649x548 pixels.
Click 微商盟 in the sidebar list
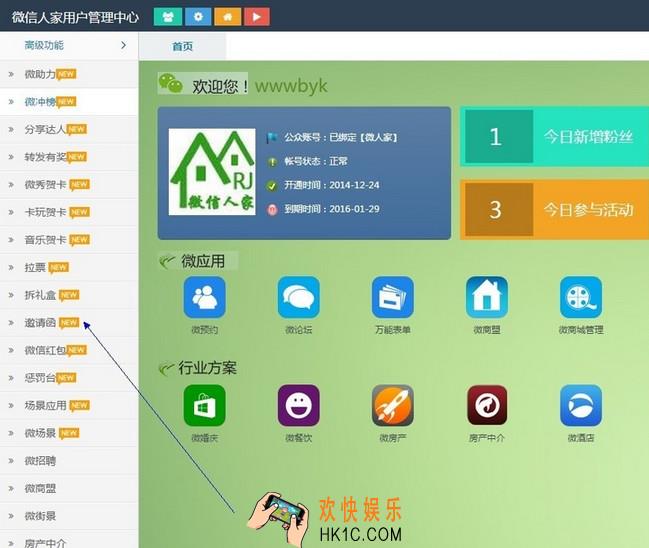coord(69,488)
